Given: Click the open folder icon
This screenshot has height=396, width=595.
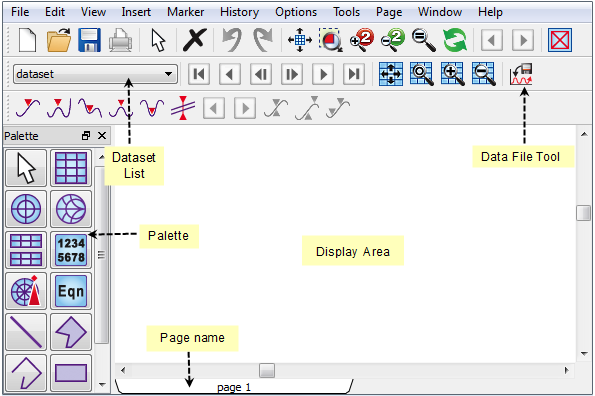Looking at the screenshot, I should (59, 40).
